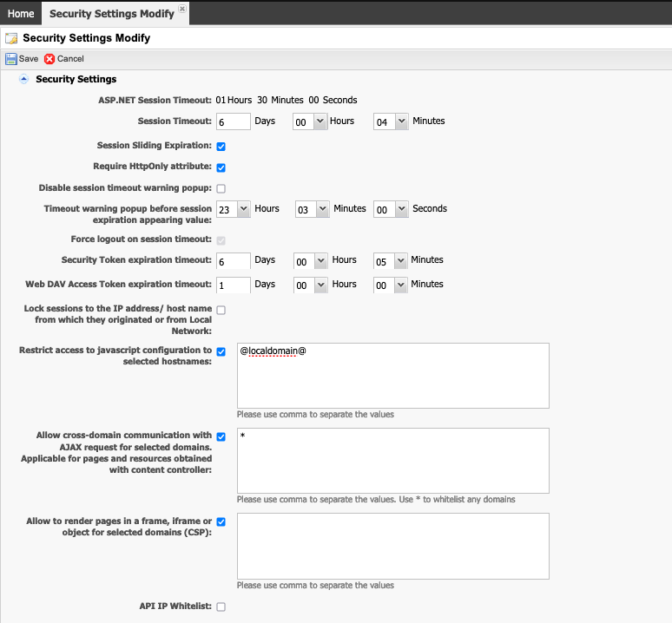
Task: Toggle Require HttpOnly attribute checkbox
Action: click(221, 167)
